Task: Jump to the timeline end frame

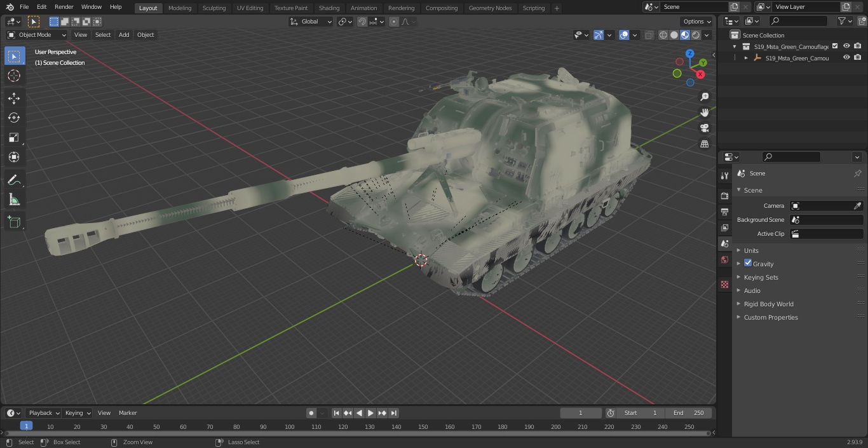Action: (x=394, y=413)
